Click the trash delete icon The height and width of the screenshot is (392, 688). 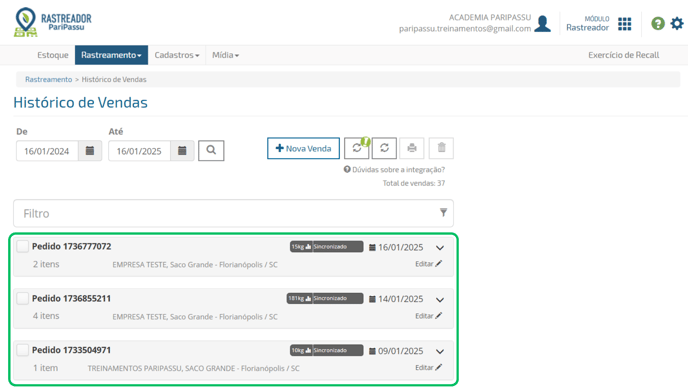[441, 148]
